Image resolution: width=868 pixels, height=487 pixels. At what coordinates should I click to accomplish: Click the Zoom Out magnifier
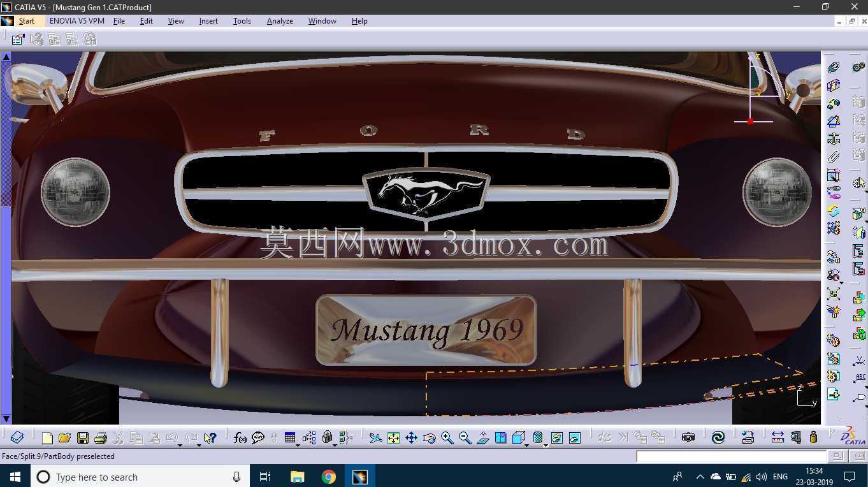pos(465,438)
